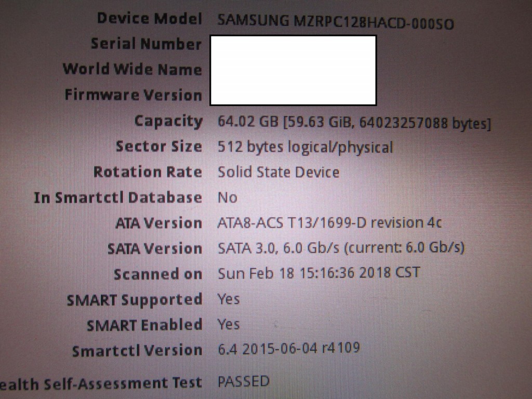Select the SMART Supported label
This screenshot has height=399, width=532.
coord(135,300)
